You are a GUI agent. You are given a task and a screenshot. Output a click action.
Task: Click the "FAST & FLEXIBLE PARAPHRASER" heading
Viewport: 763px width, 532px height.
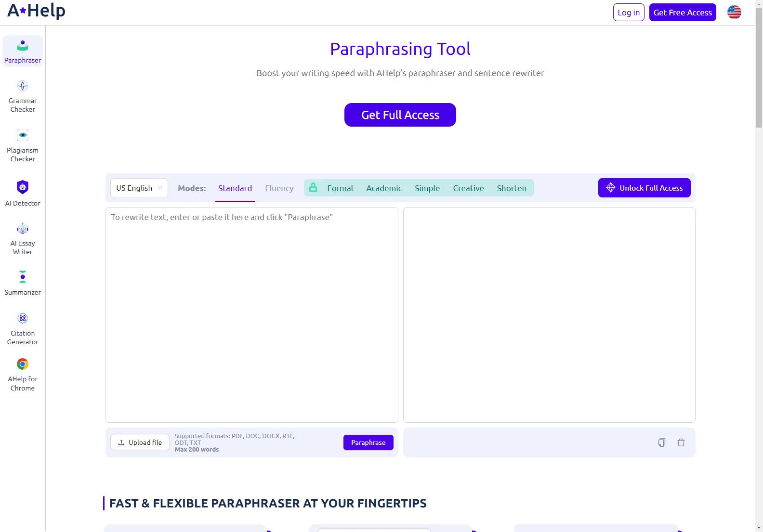pos(268,504)
